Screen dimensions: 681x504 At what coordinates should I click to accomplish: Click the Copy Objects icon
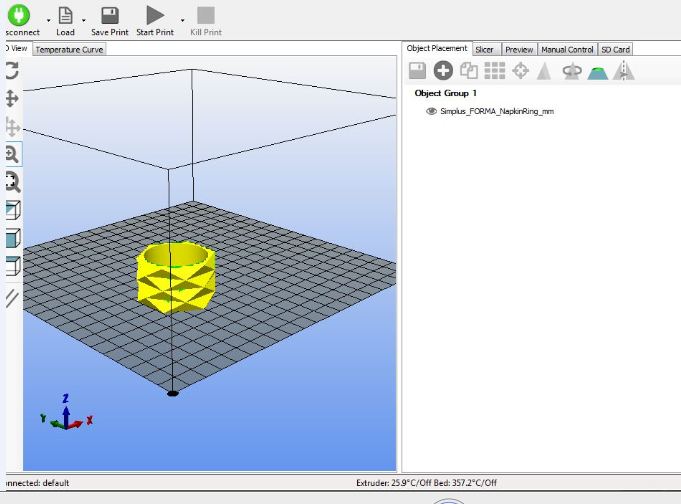coord(469,70)
